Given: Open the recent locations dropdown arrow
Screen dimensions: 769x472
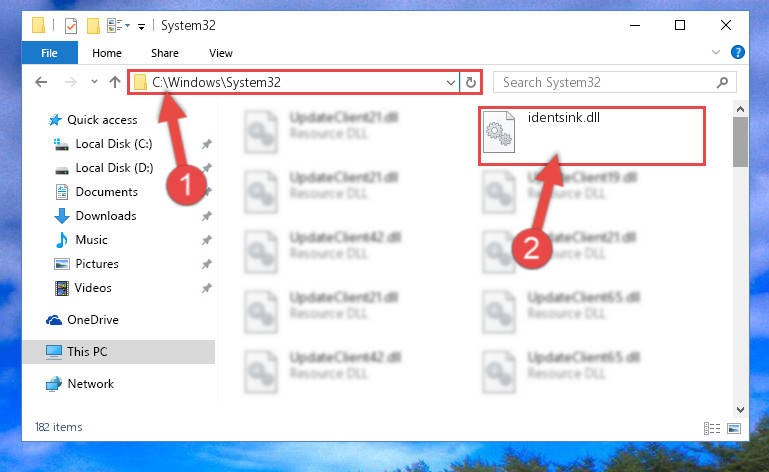Looking at the screenshot, I should [94, 82].
